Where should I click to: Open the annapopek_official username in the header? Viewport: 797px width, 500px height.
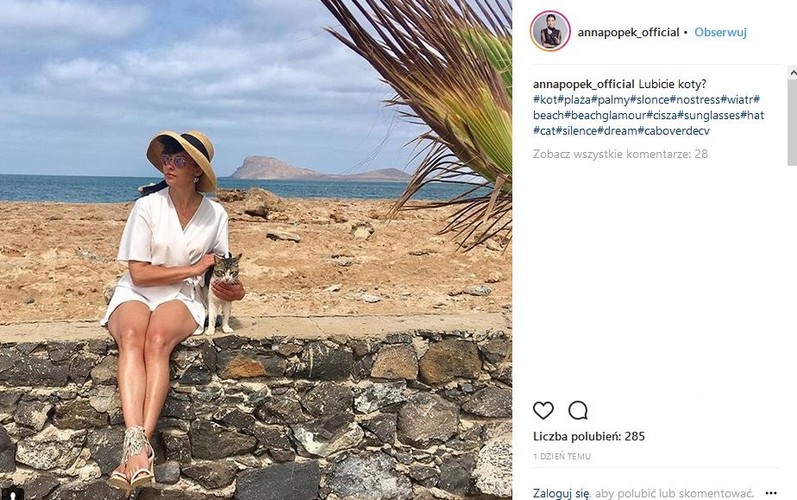coord(628,32)
